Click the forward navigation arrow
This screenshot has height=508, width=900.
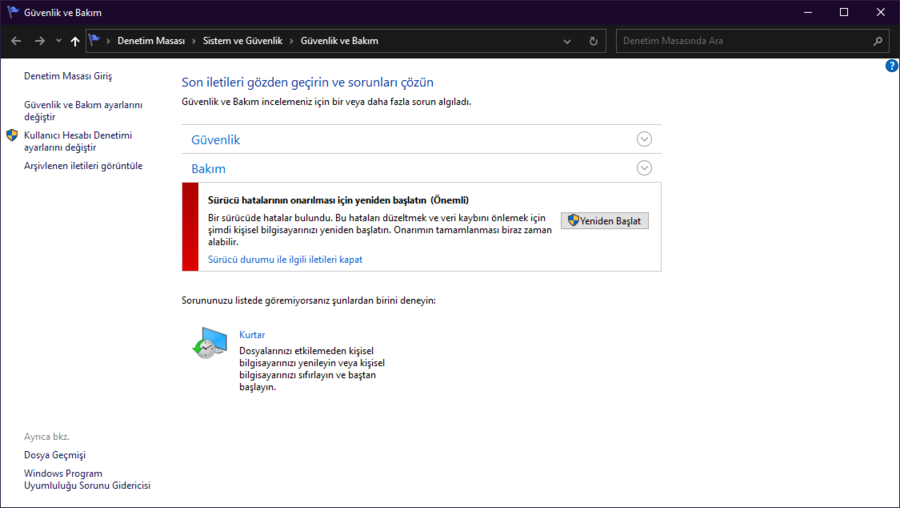click(x=40, y=41)
